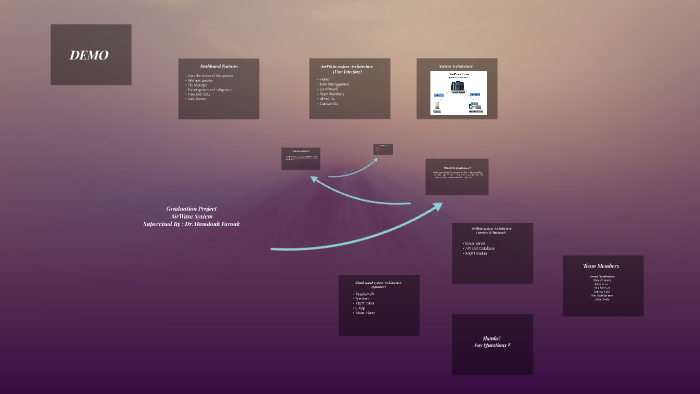
Task: Click the 'File Manager' bullet in Dashboard Features
Action: point(197,85)
